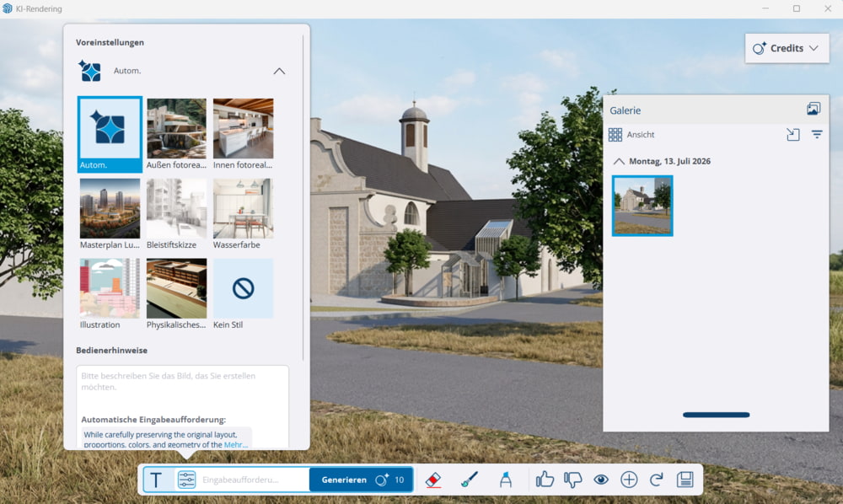The width and height of the screenshot is (843, 504).
Task: Activate the text prompt T tool
Action: click(157, 480)
